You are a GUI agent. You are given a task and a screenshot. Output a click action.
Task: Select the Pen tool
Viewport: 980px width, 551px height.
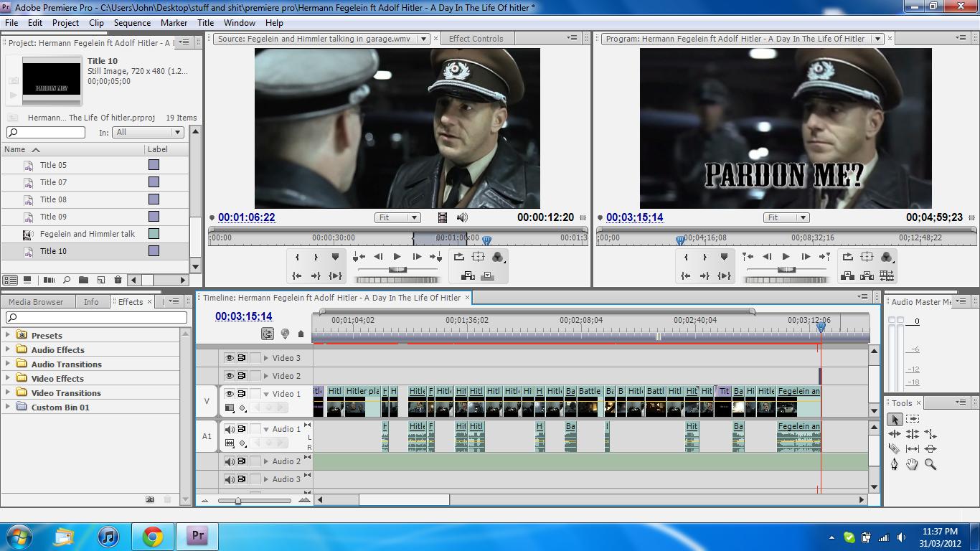(x=894, y=464)
